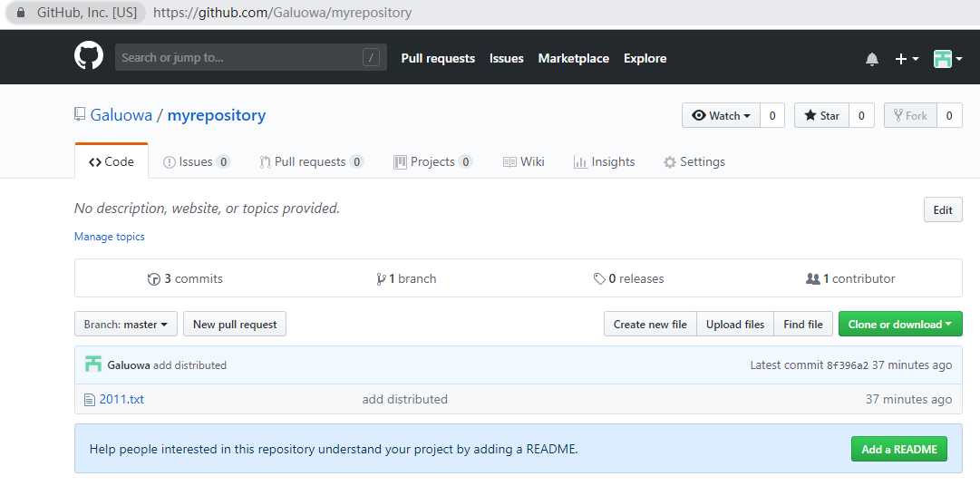Click Create new file button
The image size is (980, 486).
click(650, 324)
